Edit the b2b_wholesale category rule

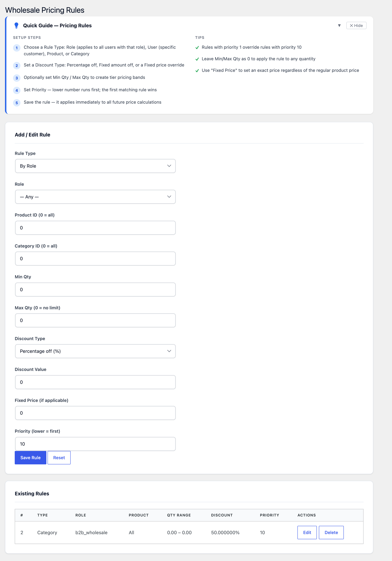pyautogui.click(x=307, y=532)
